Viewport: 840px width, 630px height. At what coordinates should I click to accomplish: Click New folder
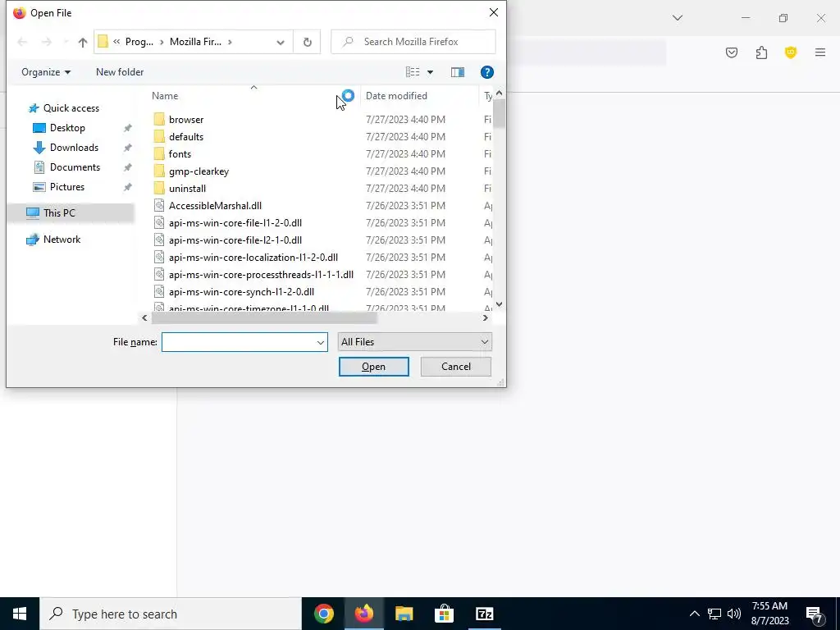(120, 72)
